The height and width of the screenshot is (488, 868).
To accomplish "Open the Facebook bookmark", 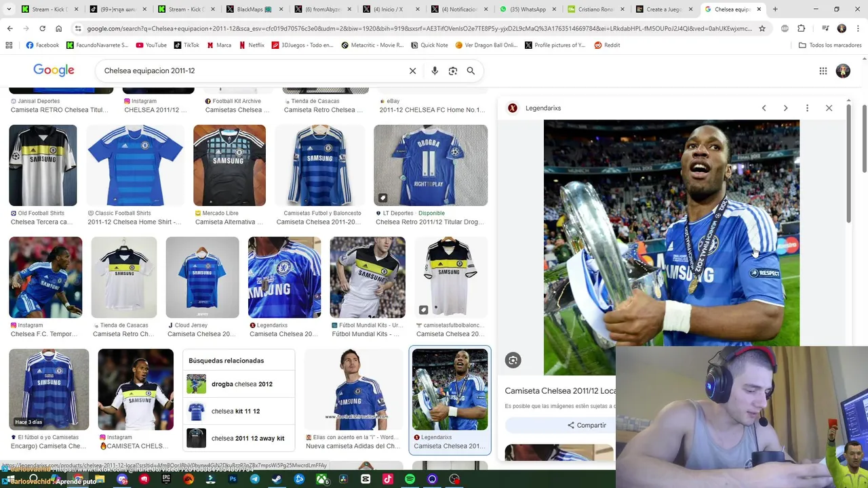I will tap(42, 45).
